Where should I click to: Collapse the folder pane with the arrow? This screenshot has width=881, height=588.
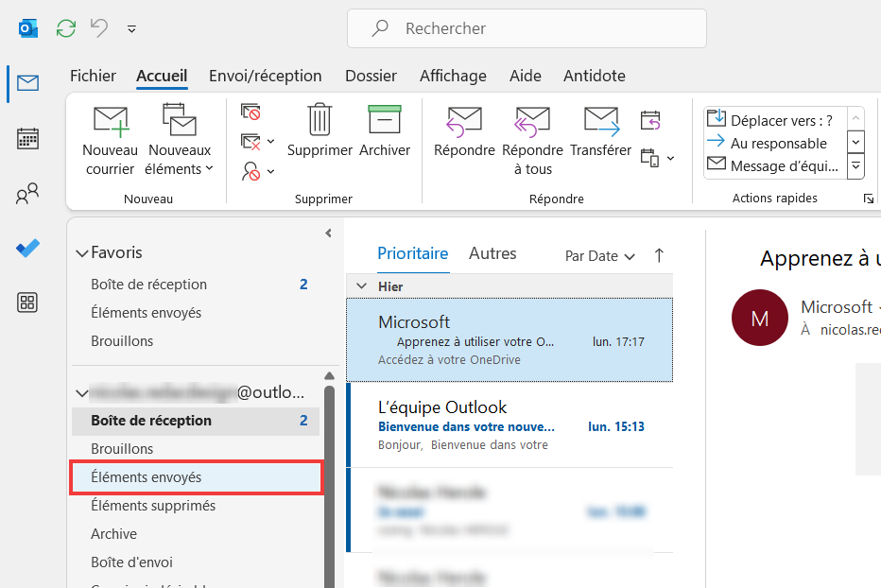[x=329, y=233]
